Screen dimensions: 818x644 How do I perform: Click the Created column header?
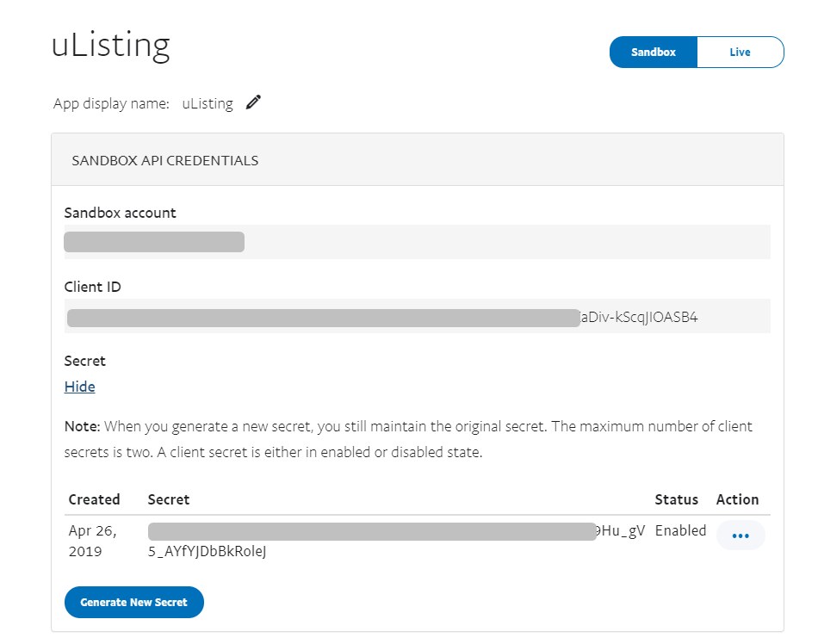(94, 499)
